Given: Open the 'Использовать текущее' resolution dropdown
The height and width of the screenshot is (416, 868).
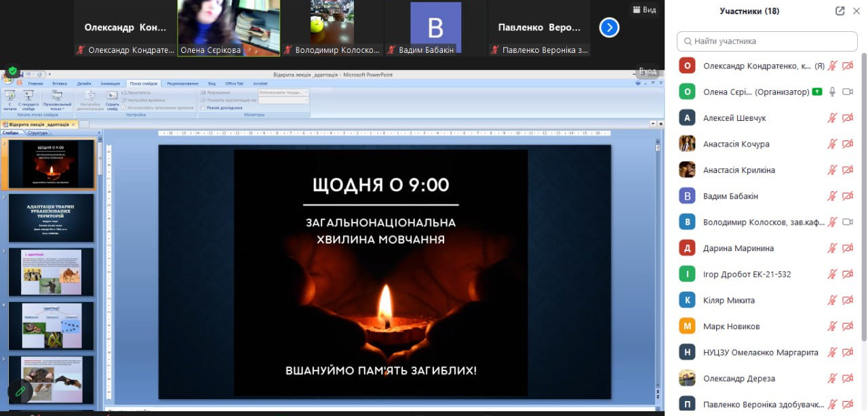Looking at the screenshot, I should (x=283, y=92).
